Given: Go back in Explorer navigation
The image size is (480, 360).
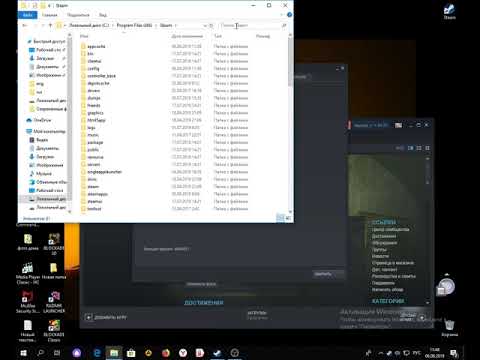Looking at the screenshot, I should coord(25,25).
